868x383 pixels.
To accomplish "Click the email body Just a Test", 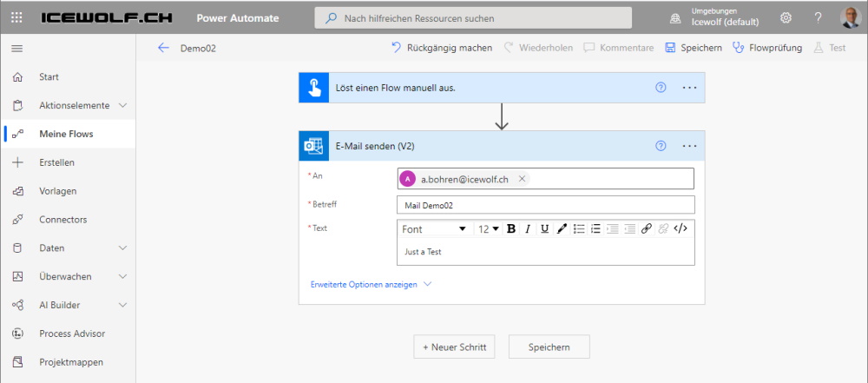I will click(x=545, y=252).
